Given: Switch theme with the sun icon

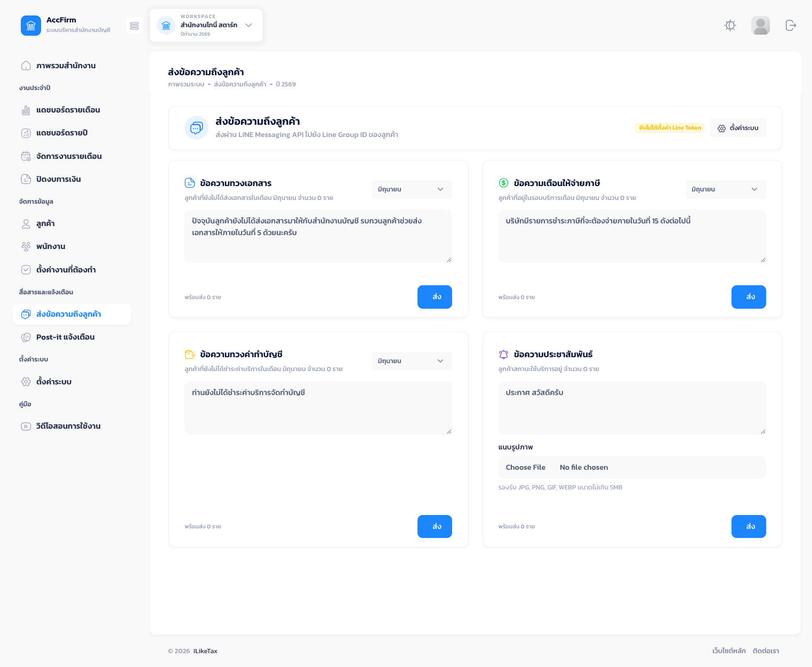Looking at the screenshot, I should click(x=730, y=25).
